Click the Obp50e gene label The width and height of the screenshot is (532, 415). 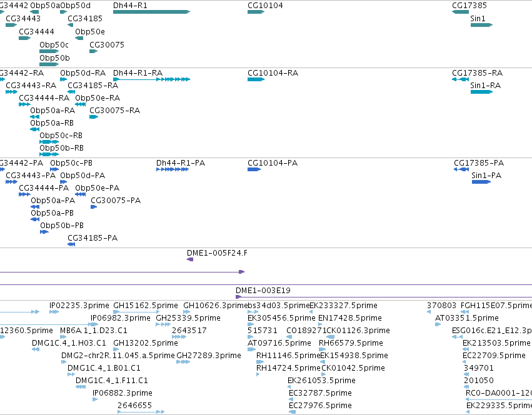(90, 32)
